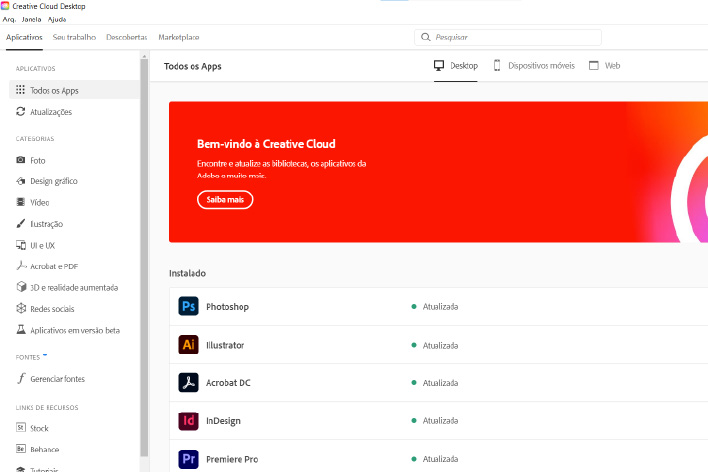The height and width of the screenshot is (472, 708).
Task: Click the mobile devices phone icon
Action: [x=497, y=65]
